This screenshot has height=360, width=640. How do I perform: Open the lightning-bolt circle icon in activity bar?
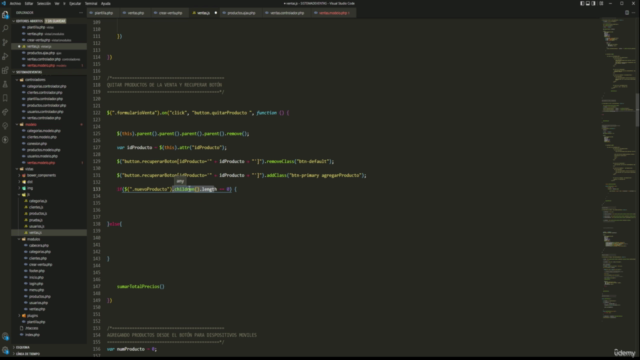point(5,140)
